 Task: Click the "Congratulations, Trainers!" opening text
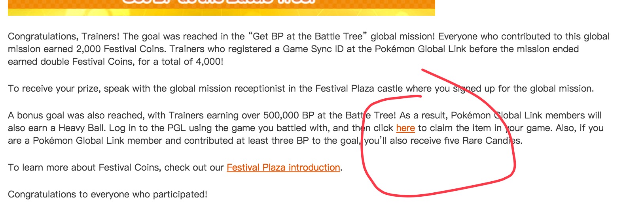point(63,36)
